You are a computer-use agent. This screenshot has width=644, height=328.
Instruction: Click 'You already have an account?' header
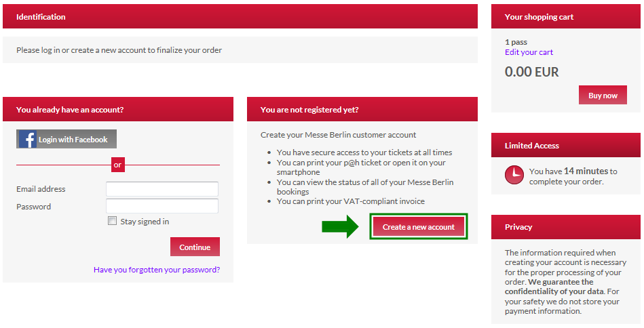click(118, 109)
